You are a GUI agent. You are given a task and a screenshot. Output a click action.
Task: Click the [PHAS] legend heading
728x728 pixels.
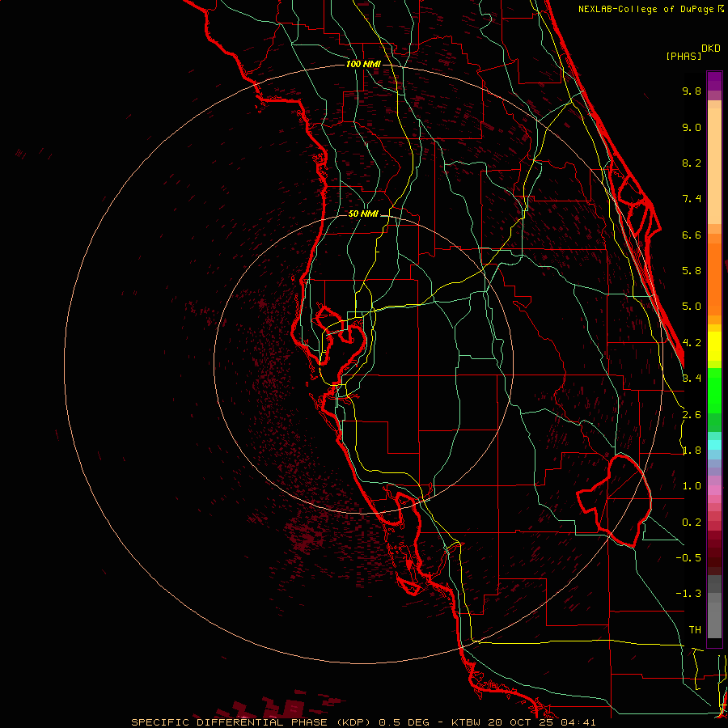point(684,56)
